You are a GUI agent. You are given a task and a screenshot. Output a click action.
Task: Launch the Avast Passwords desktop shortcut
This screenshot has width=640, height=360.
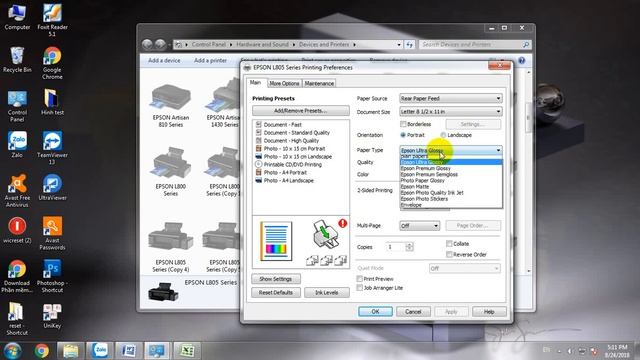tap(52, 233)
